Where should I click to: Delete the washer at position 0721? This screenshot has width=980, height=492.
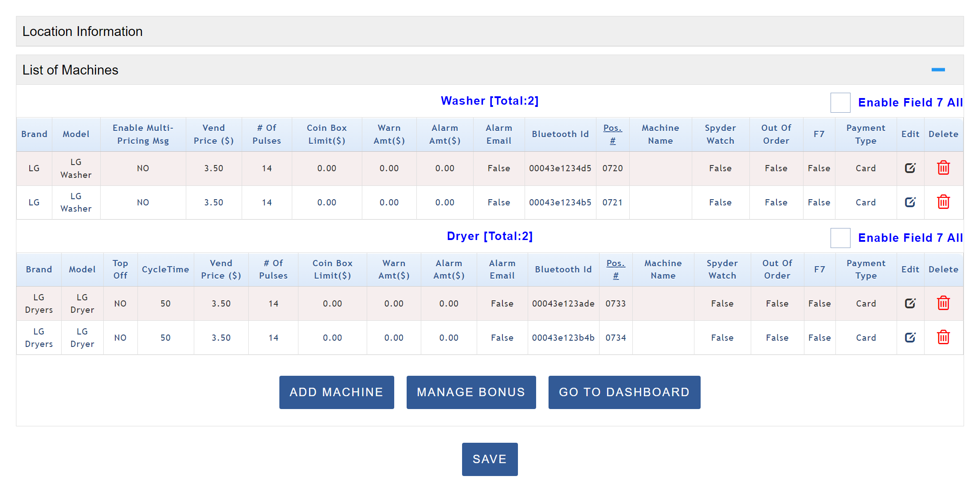943,202
